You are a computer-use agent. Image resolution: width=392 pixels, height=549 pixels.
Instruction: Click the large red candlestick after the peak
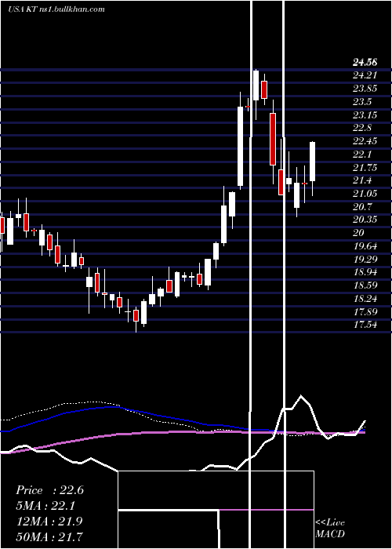click(273, 139)
